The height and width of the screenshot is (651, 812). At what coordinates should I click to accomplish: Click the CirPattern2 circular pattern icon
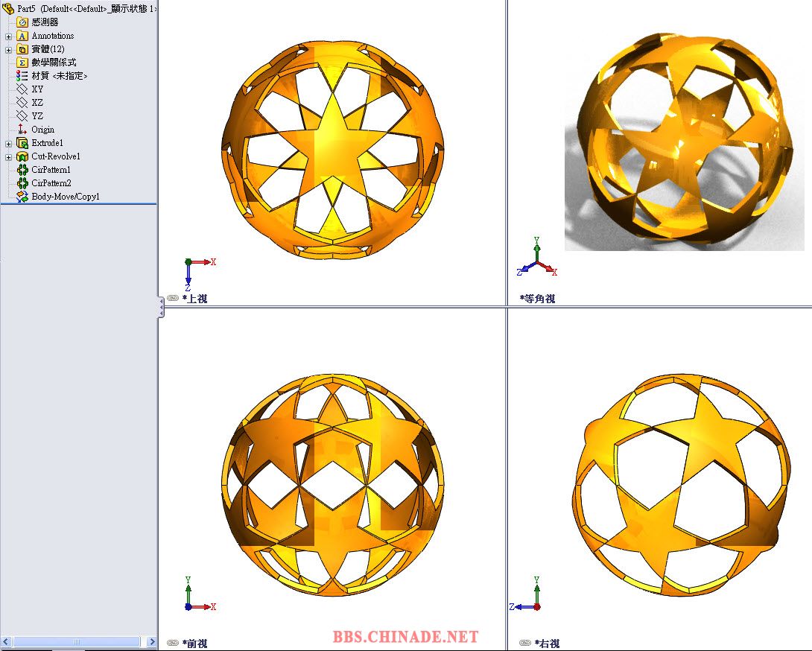[22, 183]
